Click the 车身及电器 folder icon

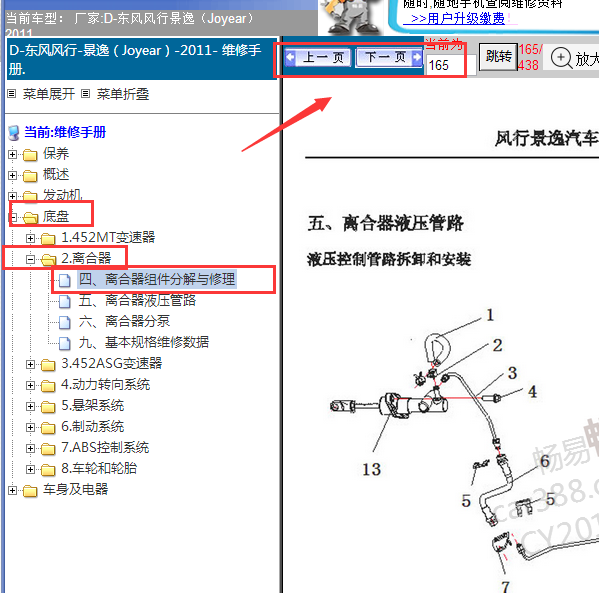point(30,491)
